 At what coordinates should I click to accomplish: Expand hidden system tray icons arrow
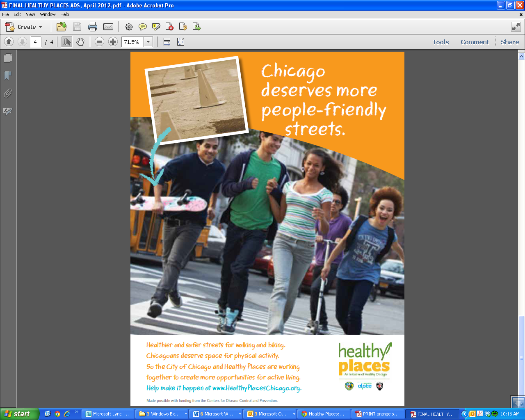465,414
